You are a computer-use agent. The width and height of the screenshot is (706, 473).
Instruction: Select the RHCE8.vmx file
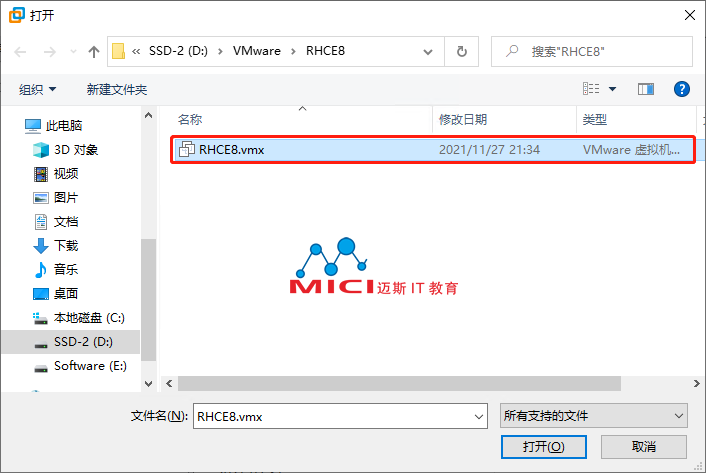tap(433, 150)
